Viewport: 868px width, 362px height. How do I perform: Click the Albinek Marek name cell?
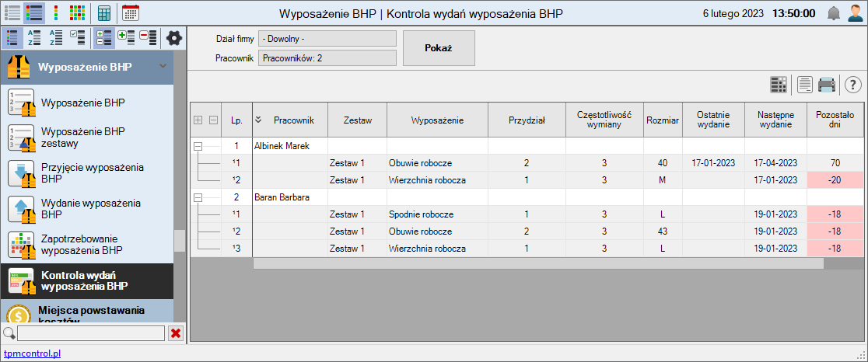point(290,146)
